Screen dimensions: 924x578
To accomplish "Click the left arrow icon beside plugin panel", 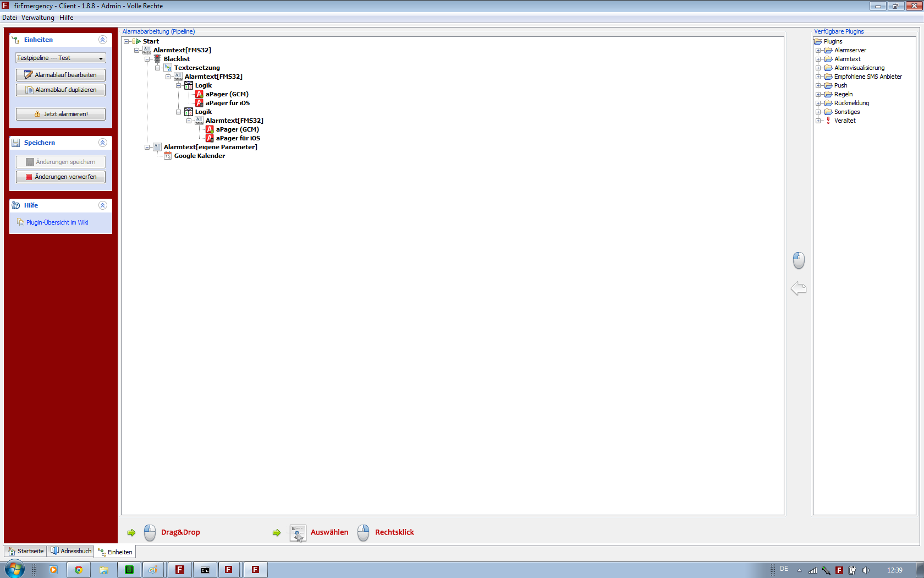I will (x=799, y=288).
